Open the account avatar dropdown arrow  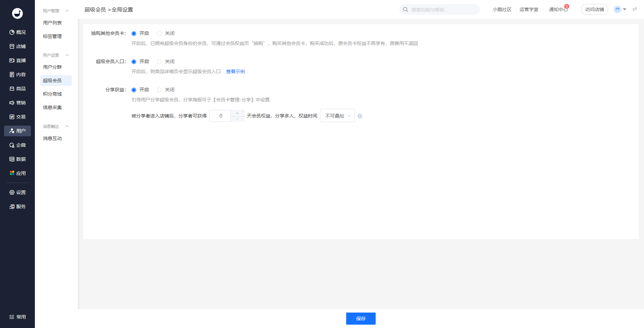[625, 9]
